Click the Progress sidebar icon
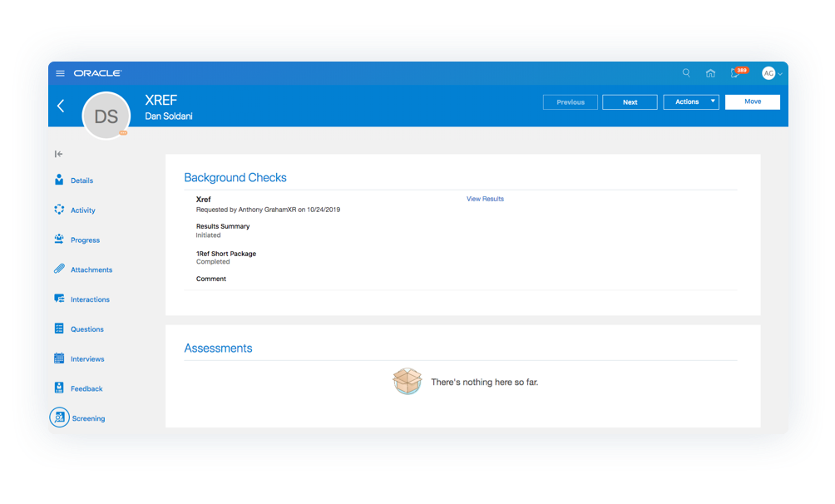Image resolution: width=835 pixels, height=504 pixels. 59,240
